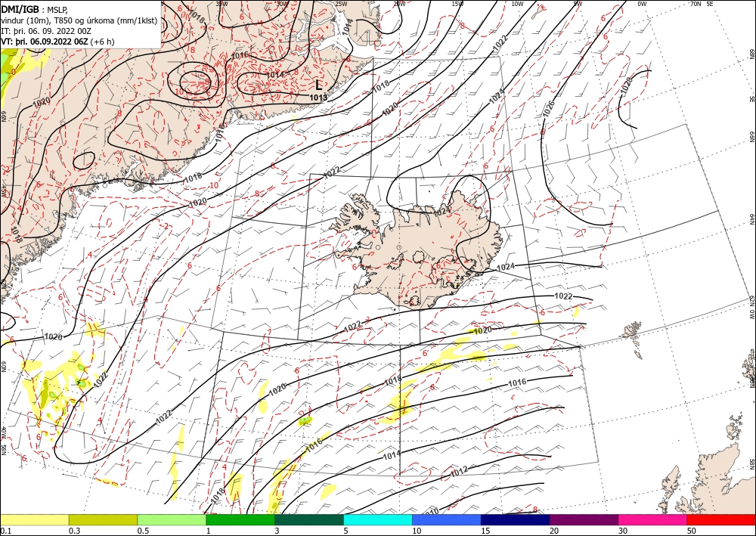The height and width of the screenshot is (536, 756).
Task: Select the '1013' pressure value below the L
Action: tap(318, 98)
